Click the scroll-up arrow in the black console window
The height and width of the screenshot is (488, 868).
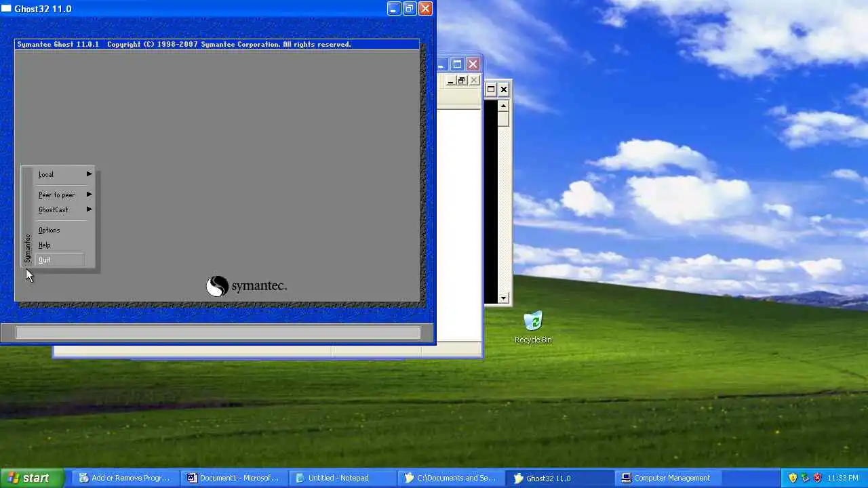pyautogui.click(x=503, y=105)
